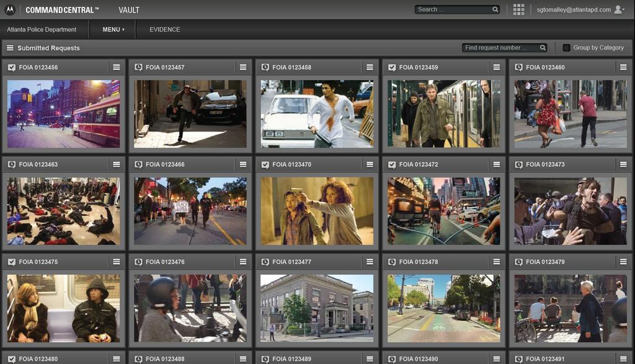The width and height of the screenshot is (635, 364).
Task: Open the hamburger menu on FOIA 0123479
Action: pos(623,262)
